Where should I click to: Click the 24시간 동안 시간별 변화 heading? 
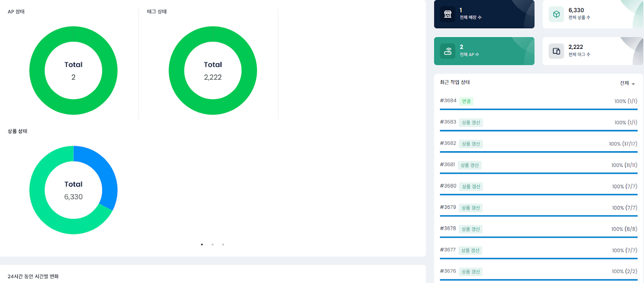point(33,277)
